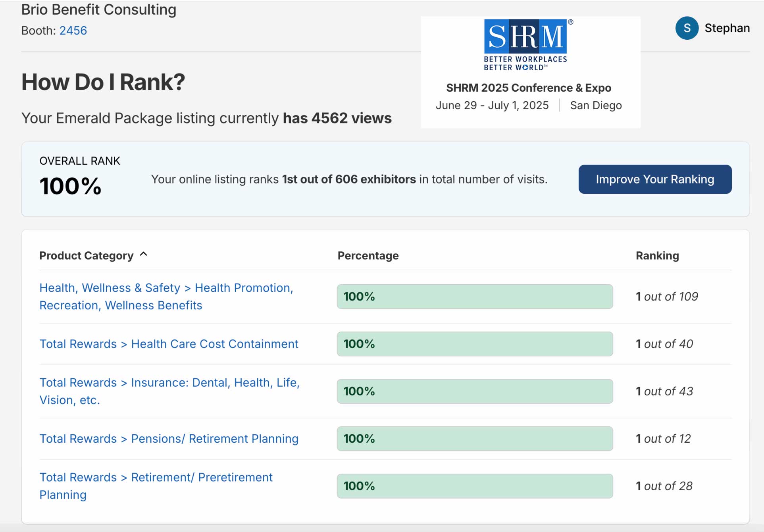Screen dimensions: 764x532
Task: Open Retirement/ Preretirement Planning category link
Action: tap(156, 486)
